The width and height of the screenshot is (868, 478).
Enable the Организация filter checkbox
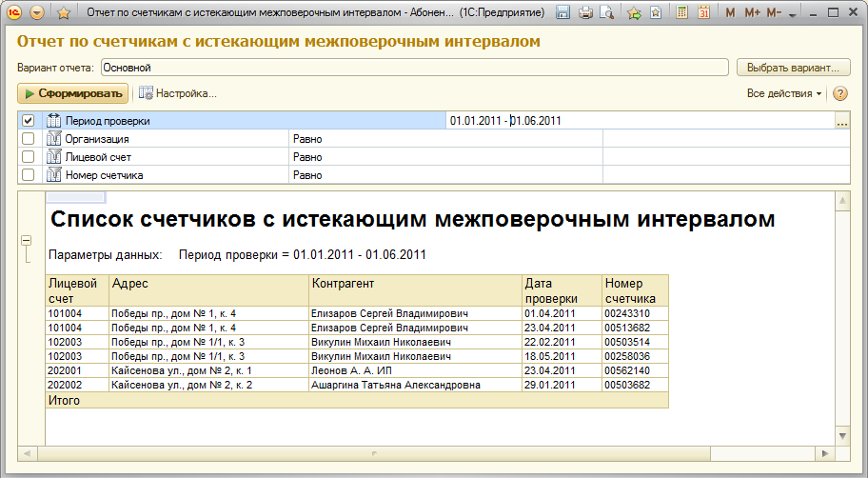tap(28, 139)
